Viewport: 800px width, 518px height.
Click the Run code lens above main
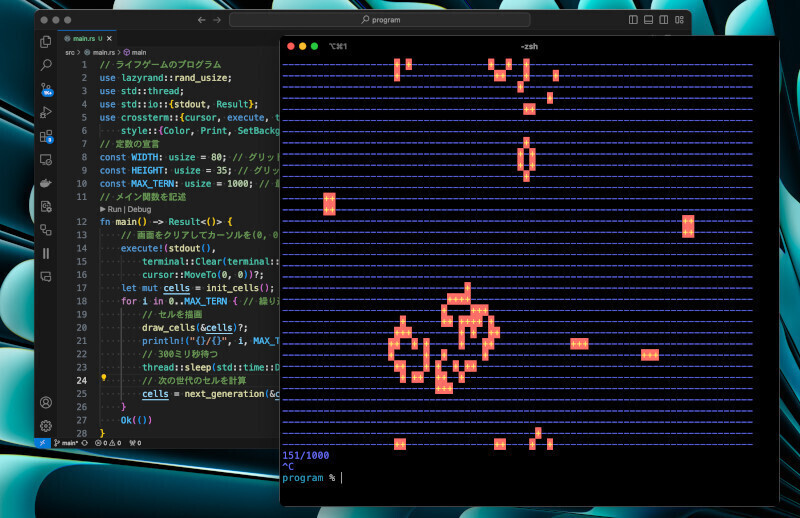114,209
